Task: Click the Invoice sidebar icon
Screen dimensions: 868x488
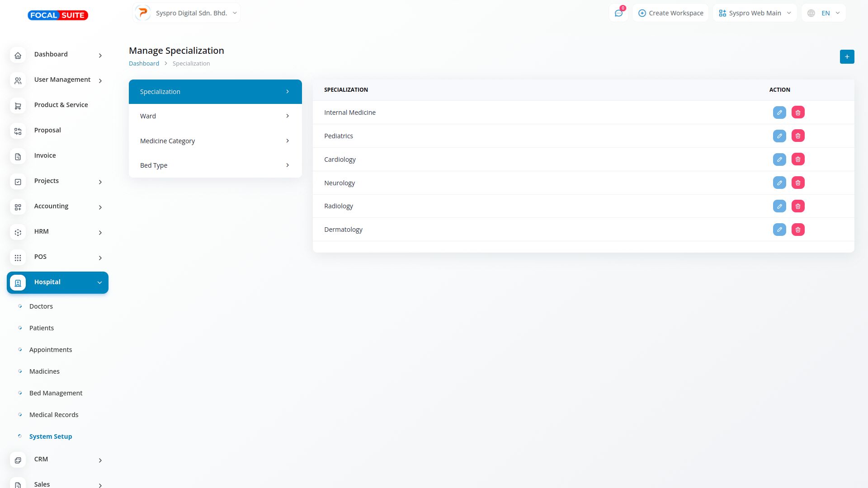Action: click(18, 157)
